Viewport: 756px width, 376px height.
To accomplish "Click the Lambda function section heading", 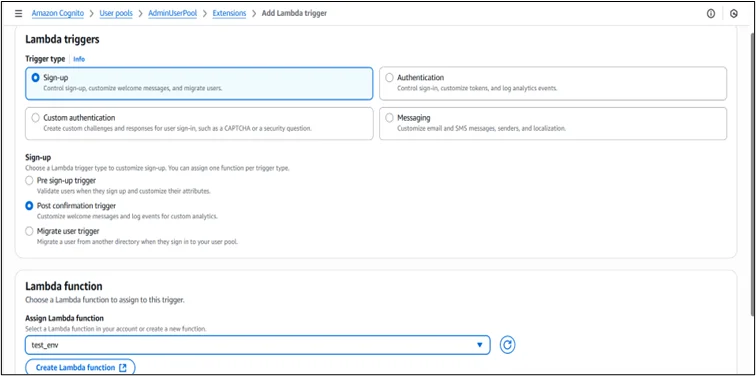I will tap(64, 286).
